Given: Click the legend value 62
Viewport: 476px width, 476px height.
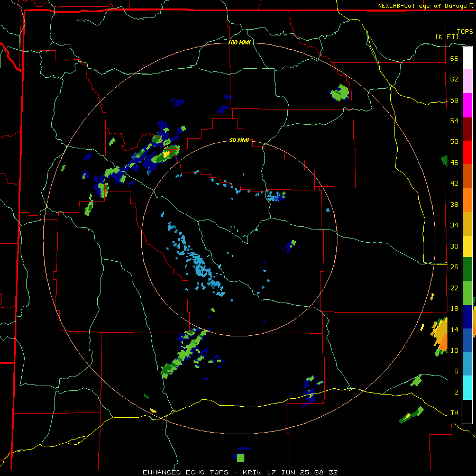Looking at the screenshot, I should (x=454, y=79).
